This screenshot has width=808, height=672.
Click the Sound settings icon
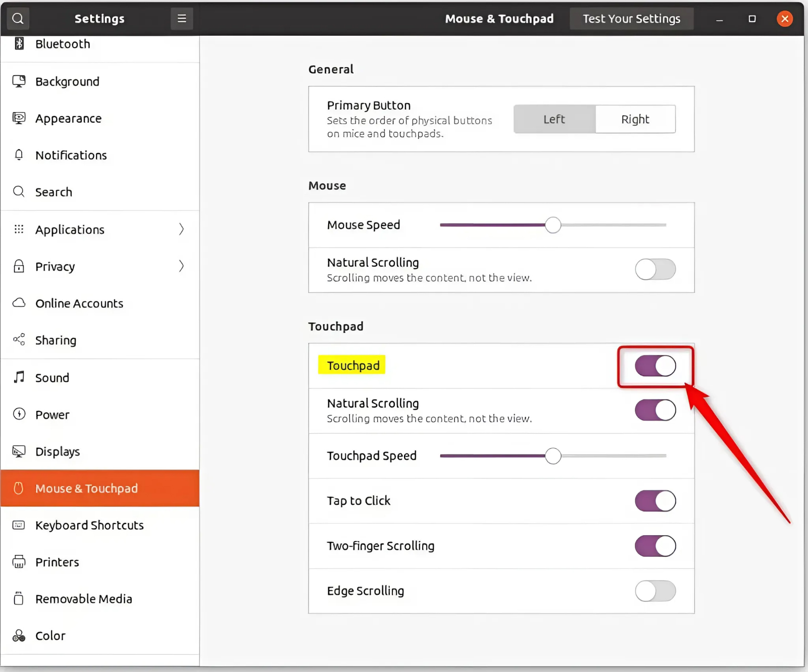click(19, 377)
